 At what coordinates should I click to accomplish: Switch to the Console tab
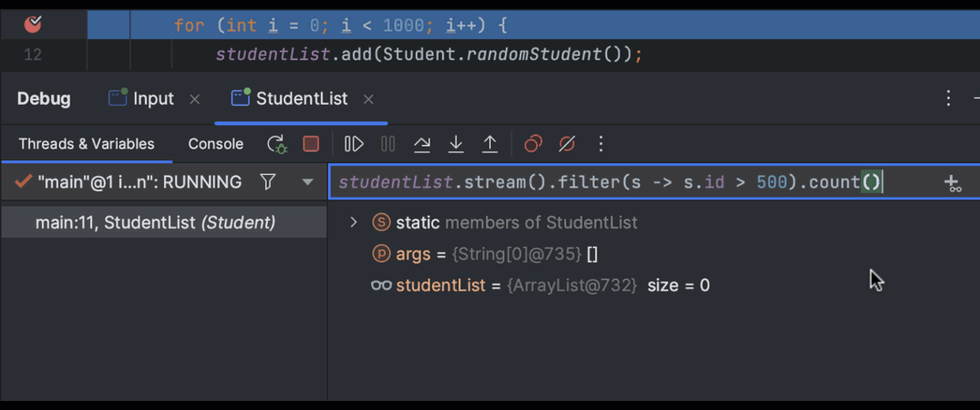tap(215, 144)
